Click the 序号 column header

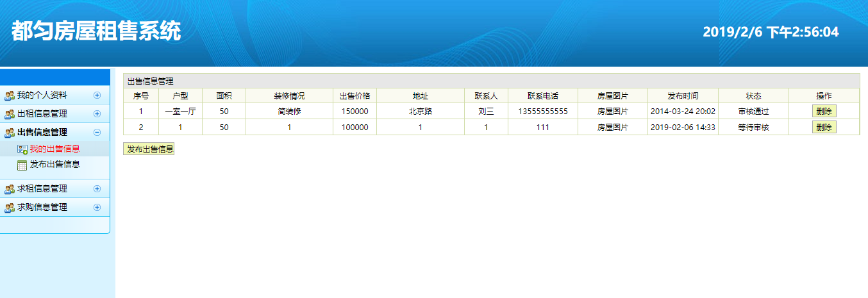(141, 96)
